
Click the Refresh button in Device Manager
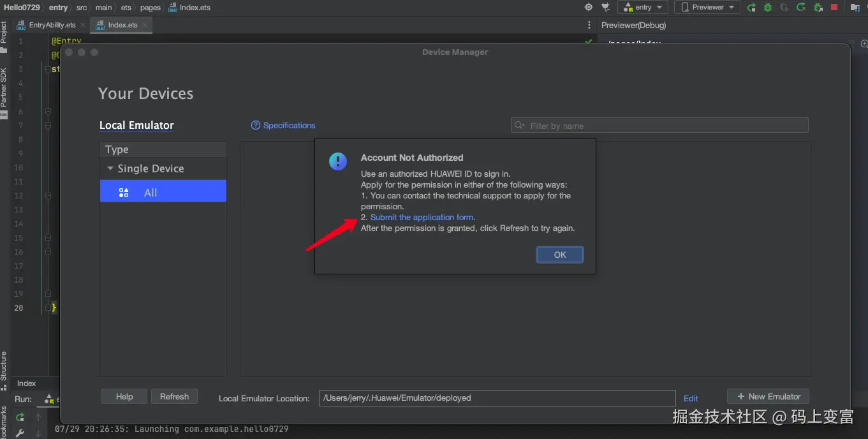click(x=174, y=396)
